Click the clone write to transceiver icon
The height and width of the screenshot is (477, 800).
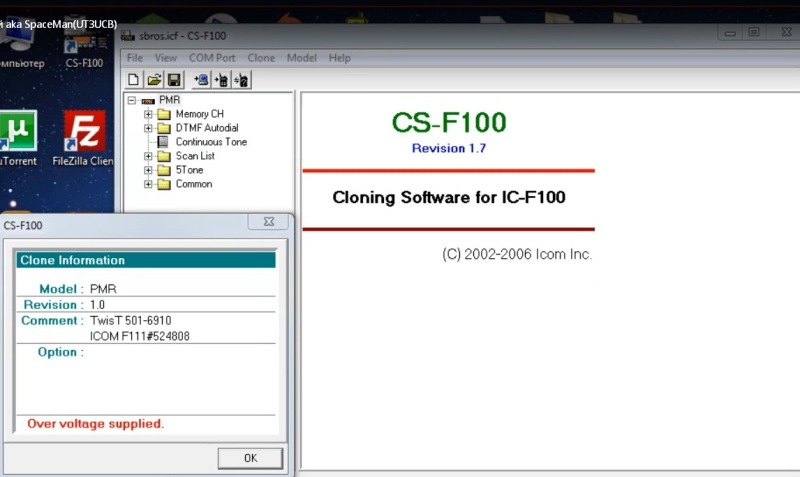click(x=221, y=80)
